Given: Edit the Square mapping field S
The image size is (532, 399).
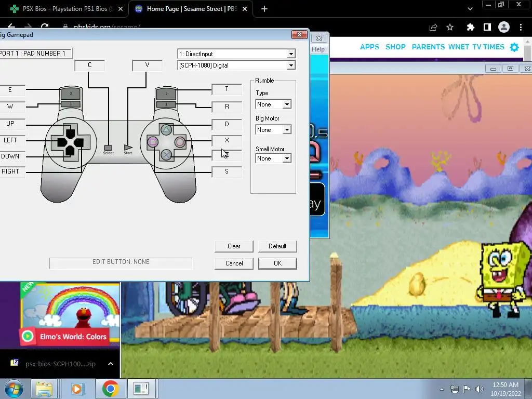Looking at the screenshot, I should [227, 171].
